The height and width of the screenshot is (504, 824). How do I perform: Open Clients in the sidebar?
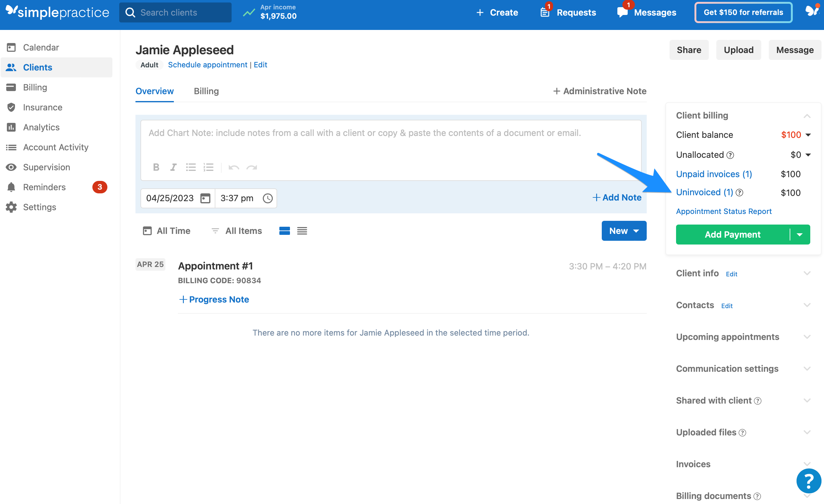point(57,67)
